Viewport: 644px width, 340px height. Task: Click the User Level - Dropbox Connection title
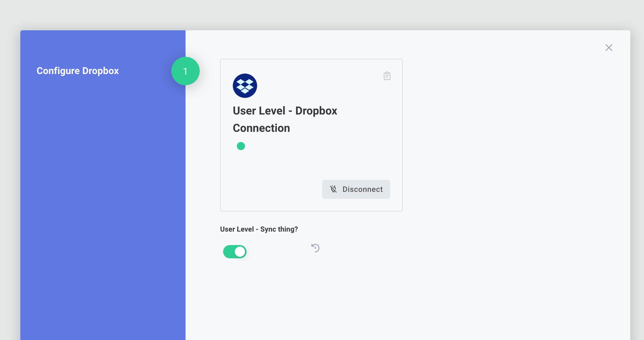tap(285, 119)
